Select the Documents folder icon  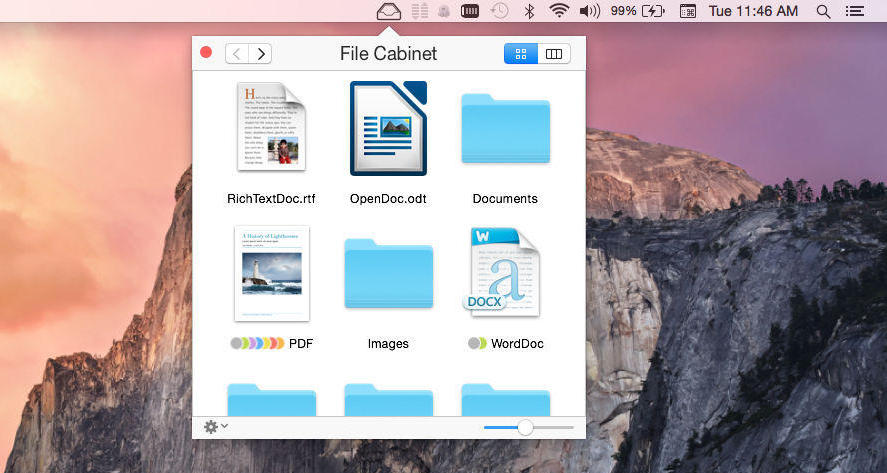pyautogui.click(x=505, y=128)
